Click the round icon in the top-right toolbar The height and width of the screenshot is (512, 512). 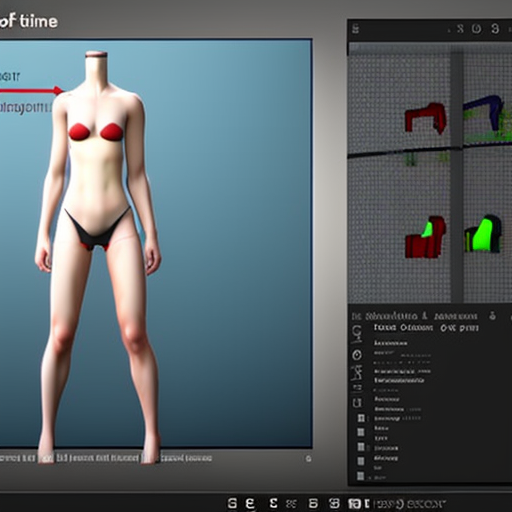tap(476, 29)
